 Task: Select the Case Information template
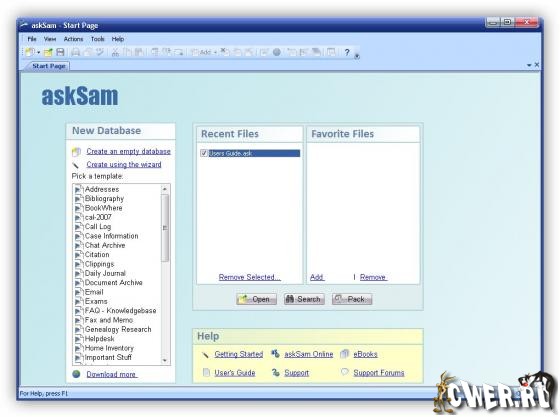click(111, 236)
